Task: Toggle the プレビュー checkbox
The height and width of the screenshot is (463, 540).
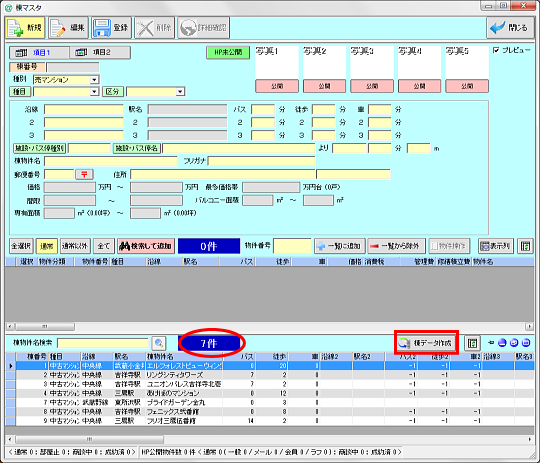Action: pyautogui.click(x=496, y=50)
